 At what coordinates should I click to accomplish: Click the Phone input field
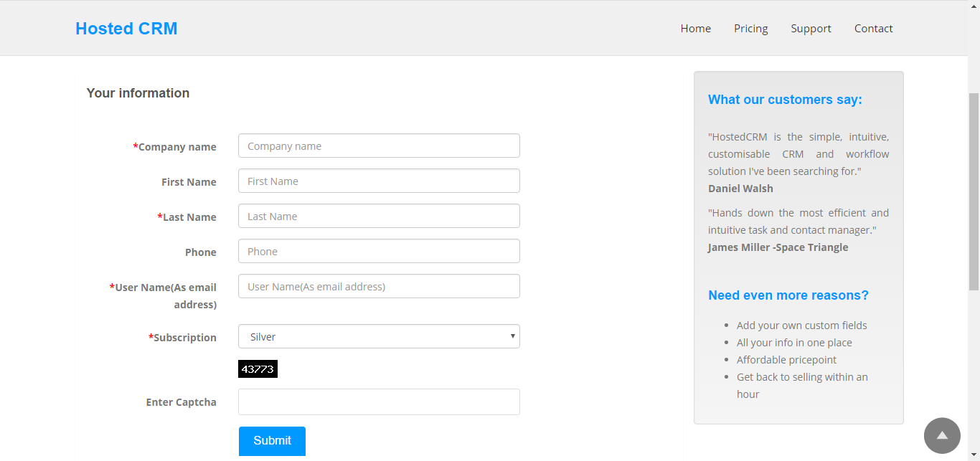coord(379,251)
